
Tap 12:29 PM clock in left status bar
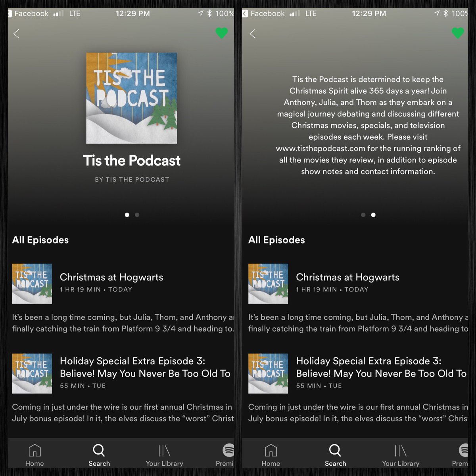pyautogui.click(x=132, y=13)
